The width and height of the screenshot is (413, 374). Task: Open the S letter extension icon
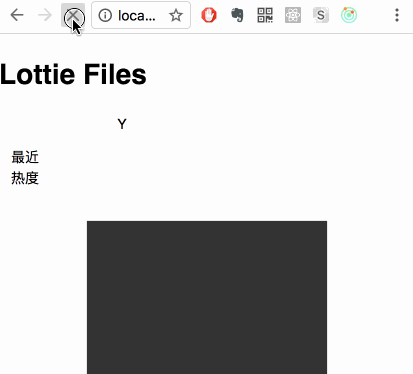[321, 15]
